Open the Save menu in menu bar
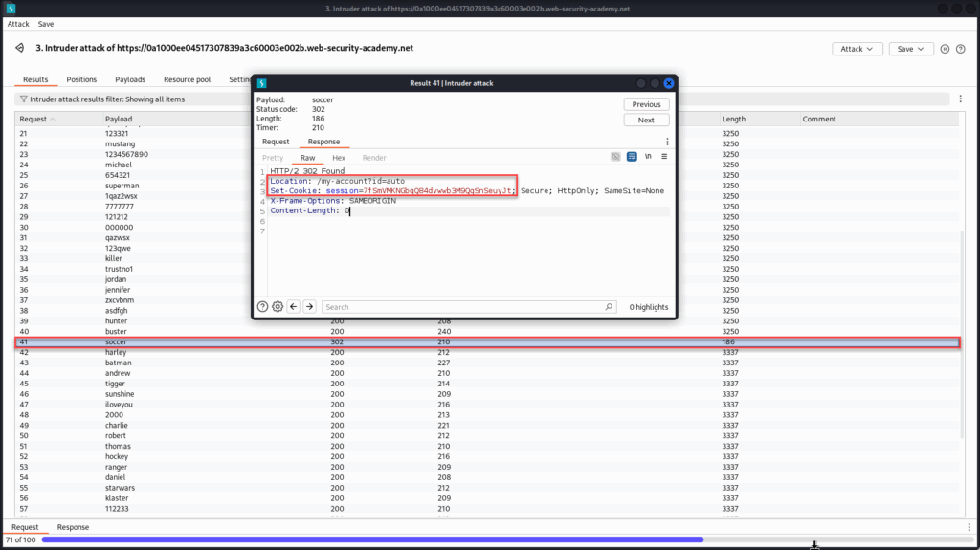The width and height of the screenshot is (980, 550). 46,24
